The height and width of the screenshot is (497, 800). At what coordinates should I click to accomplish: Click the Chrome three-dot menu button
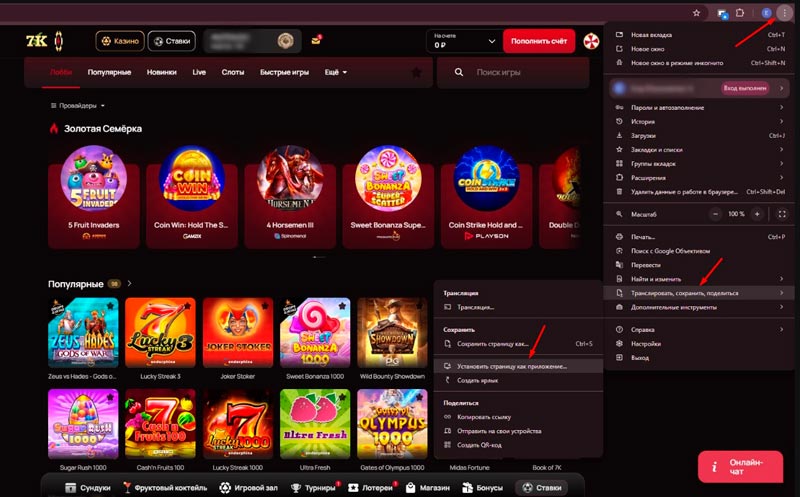click(783, 14)
